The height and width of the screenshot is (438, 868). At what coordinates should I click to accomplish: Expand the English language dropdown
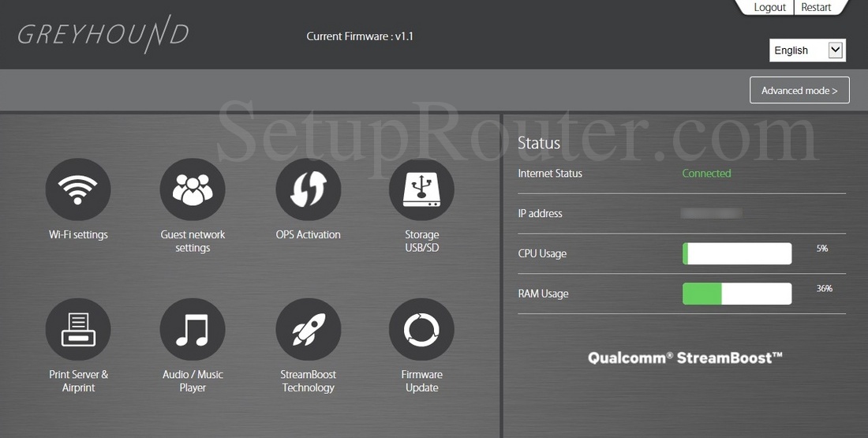point(808,51)
